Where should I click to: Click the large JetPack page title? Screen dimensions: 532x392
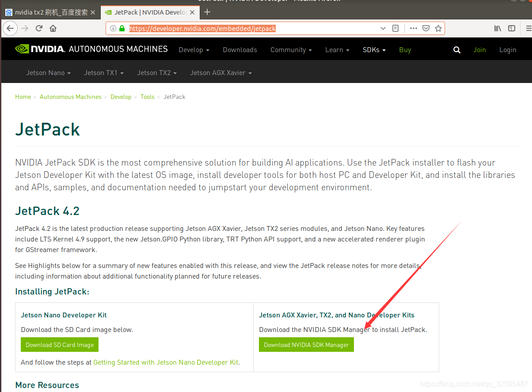click(x=48, y=129)
